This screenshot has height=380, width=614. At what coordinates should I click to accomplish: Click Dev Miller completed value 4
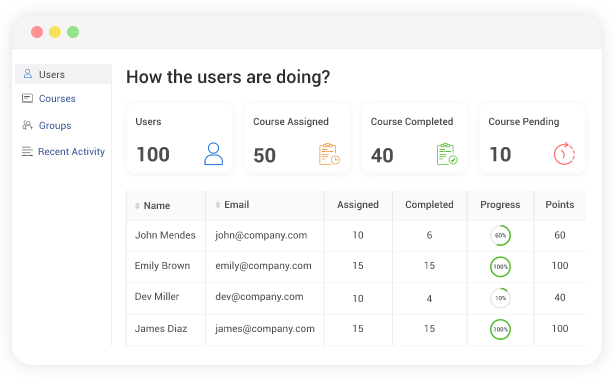(429, 299)
